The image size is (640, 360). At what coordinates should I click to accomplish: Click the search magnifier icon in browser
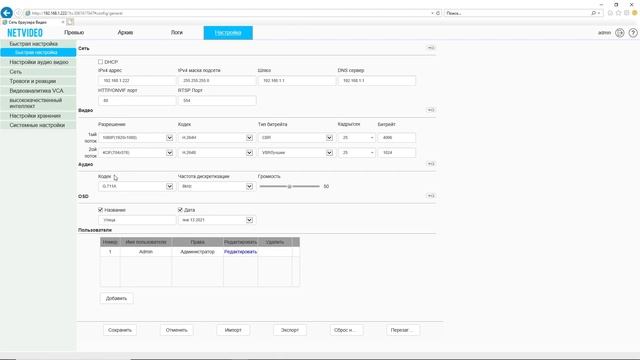(593, 13)
